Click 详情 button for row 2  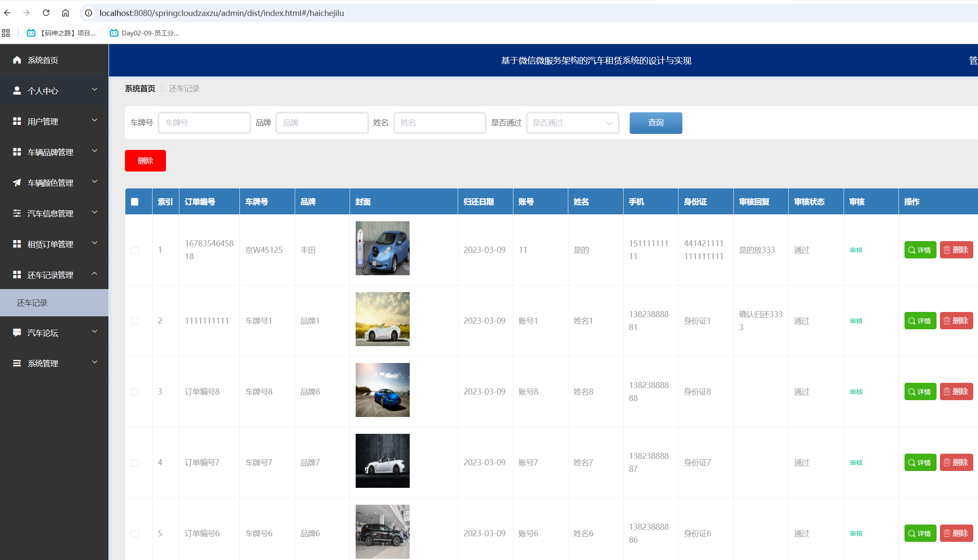tap(920, 321)
